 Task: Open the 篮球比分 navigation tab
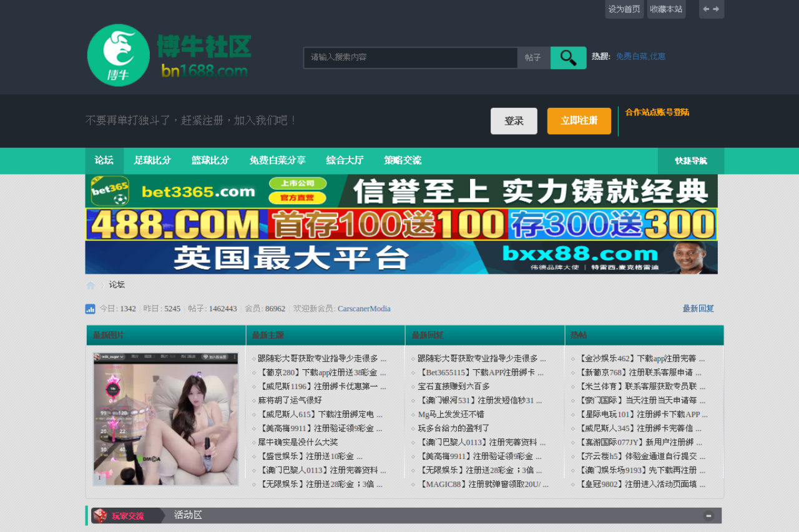210,161
